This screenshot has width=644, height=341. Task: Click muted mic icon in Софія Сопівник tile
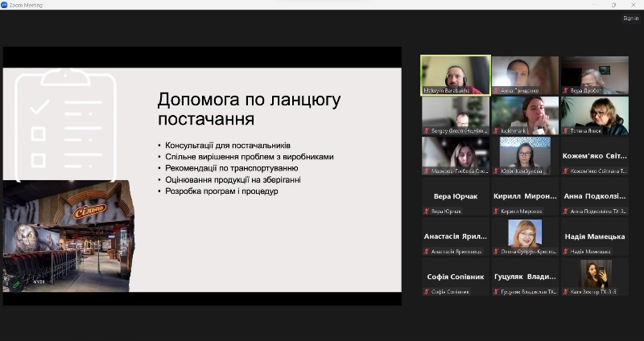(427, 292)
